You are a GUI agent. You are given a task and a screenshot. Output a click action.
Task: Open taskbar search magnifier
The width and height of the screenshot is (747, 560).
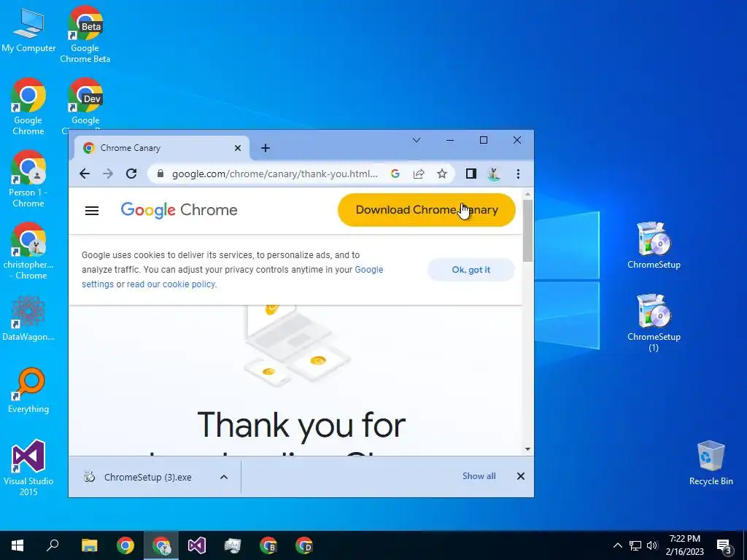click(53, 545)
